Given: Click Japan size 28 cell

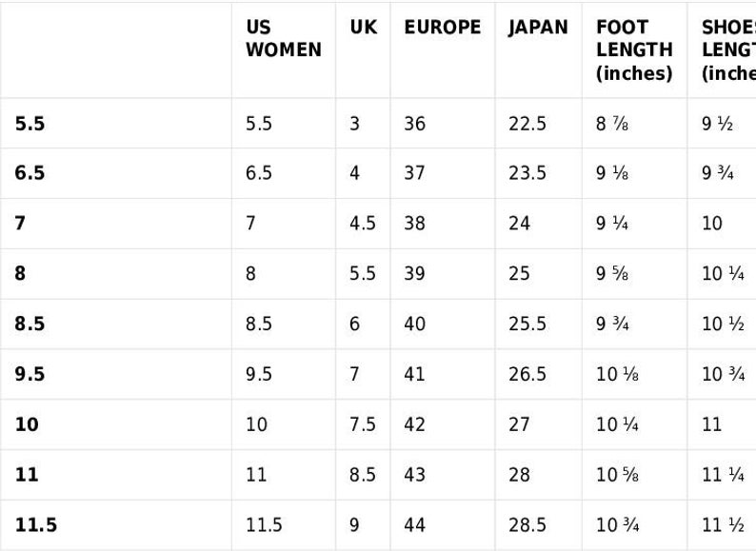Looking at the screenshot, I should point(519,475).
